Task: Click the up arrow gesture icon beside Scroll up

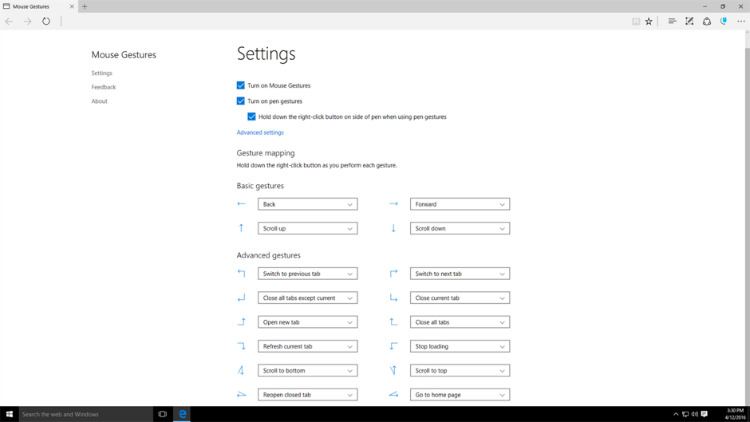Action: (x=241, y=228)
